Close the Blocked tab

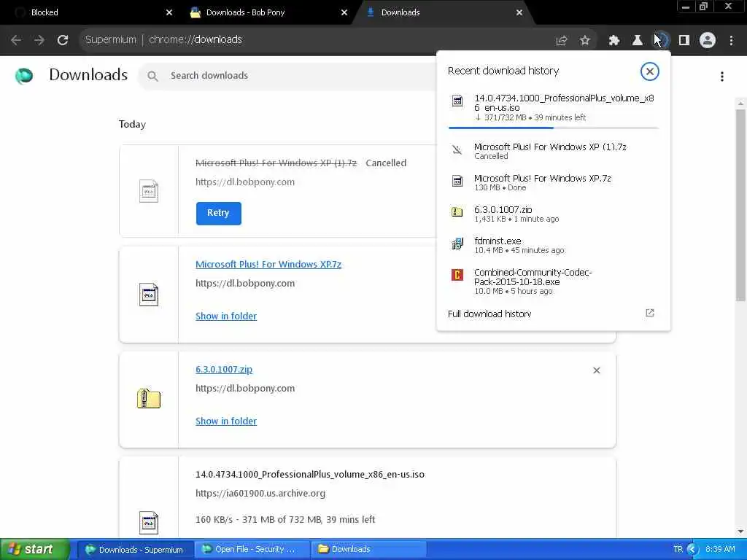pyautogui.click(x=169, y=12)
